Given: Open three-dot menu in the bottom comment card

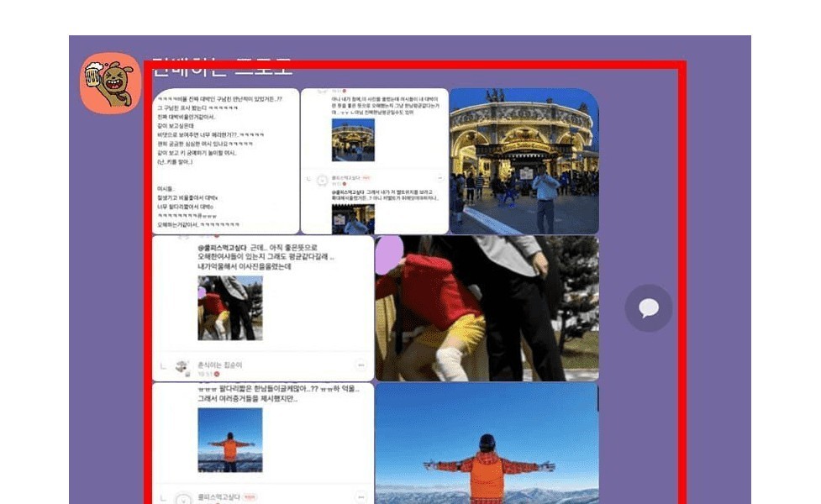Looking at the screenshot, I should (361, 498).
